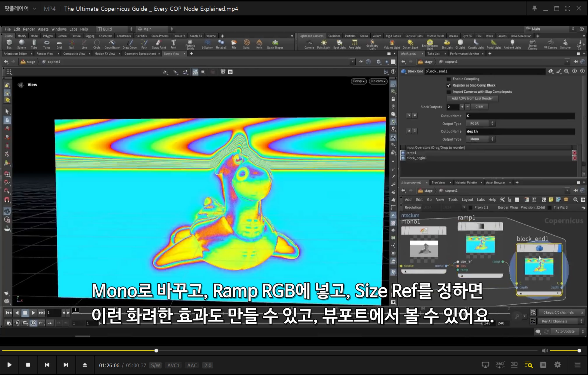The image size is (588, 375).
Task: Open the Render menu
Action: (x=29, y=29)
